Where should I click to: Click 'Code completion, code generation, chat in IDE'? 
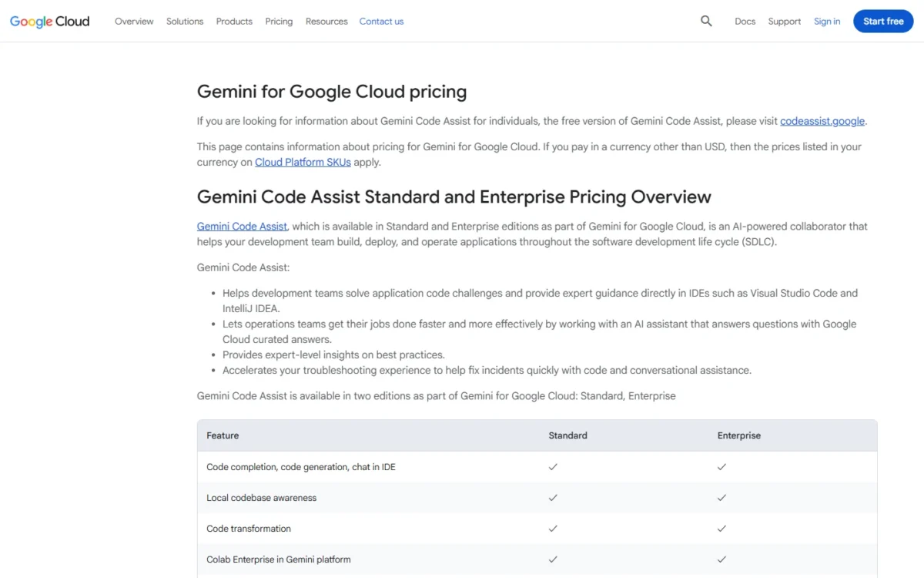[x=301, y=467]
